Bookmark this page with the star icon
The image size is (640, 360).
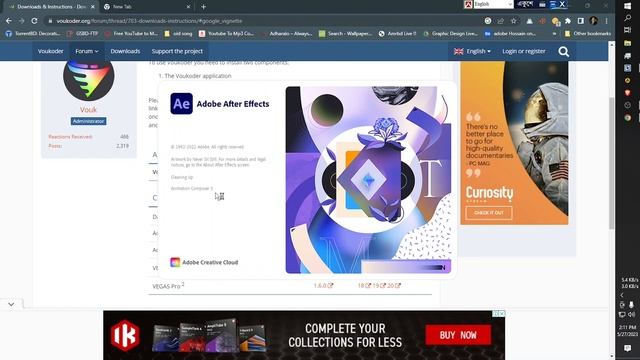point(513,21)
